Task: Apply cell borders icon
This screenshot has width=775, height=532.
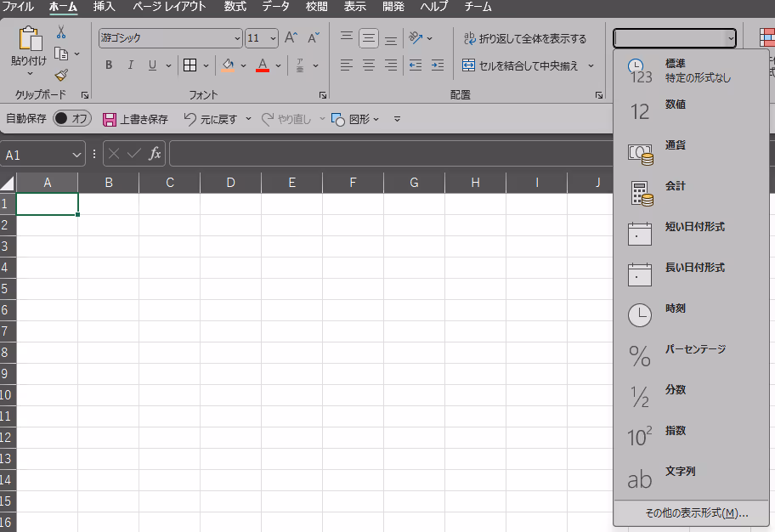Action: coord(190,65)
